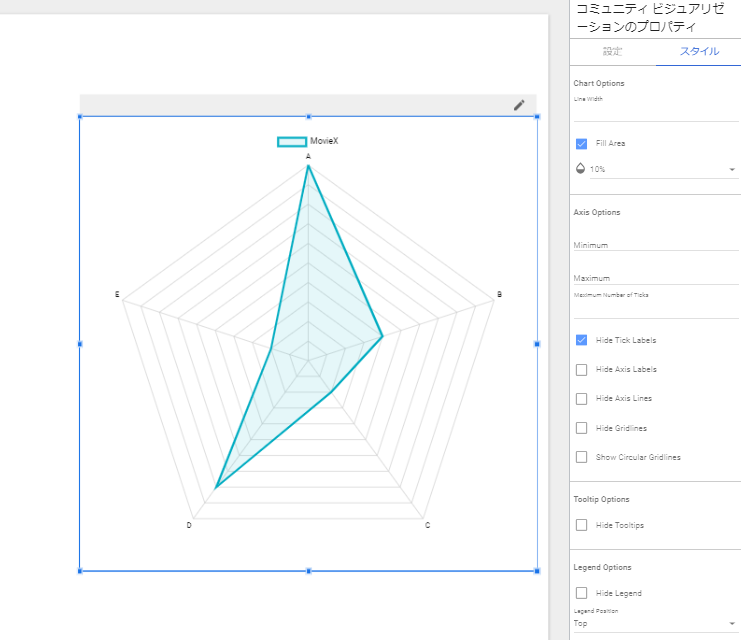741x640 pixels.
Task: Select the スタイル tab
Action: [699, 51]
